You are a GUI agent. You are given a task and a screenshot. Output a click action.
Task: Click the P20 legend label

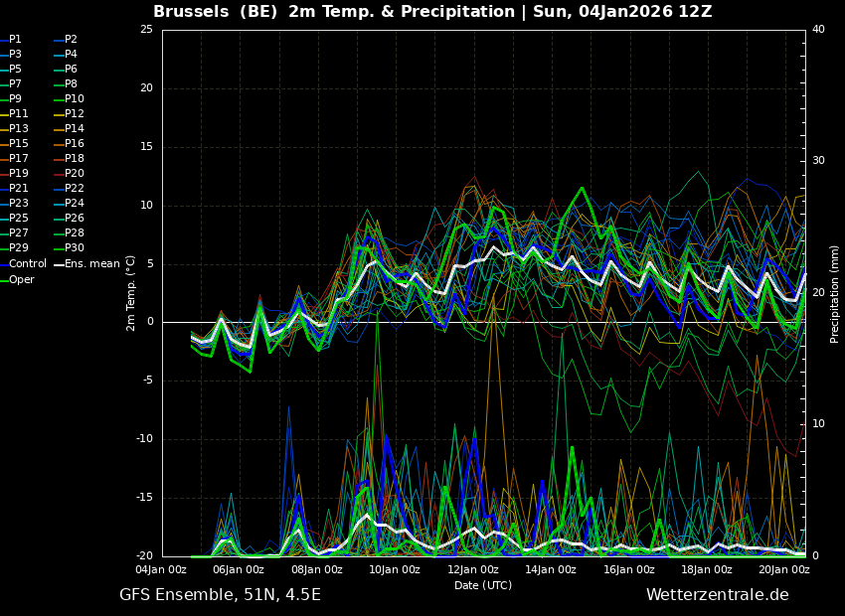tap(75, 174)
